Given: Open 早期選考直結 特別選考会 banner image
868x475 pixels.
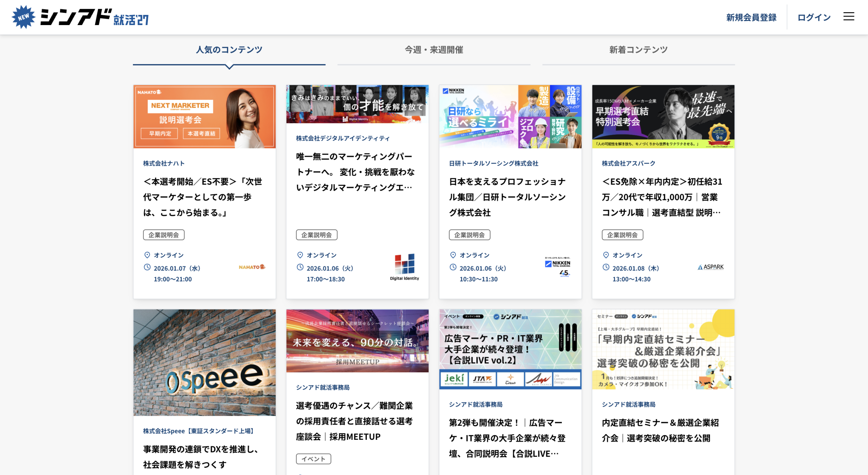Looking at the screenshot, I should tap(663, 117).
